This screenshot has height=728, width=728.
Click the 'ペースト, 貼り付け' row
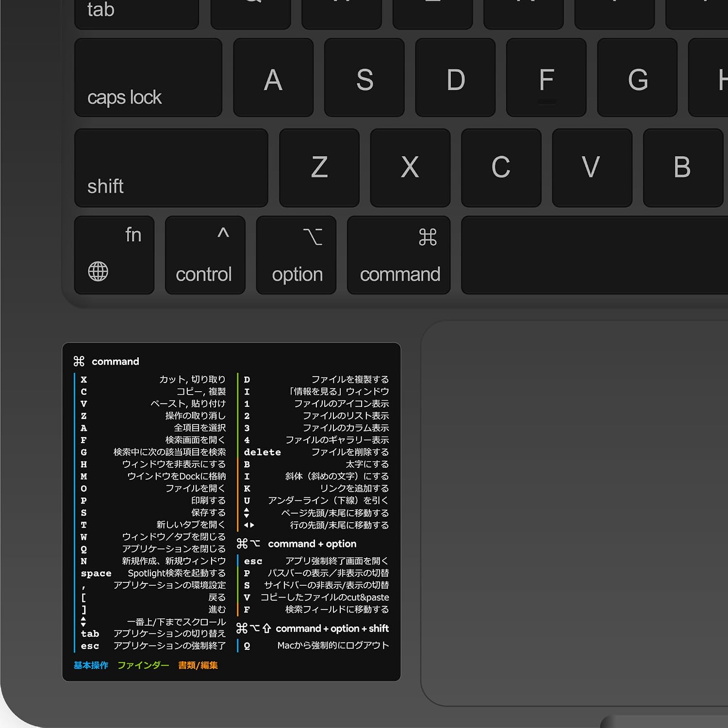[153, 404]
